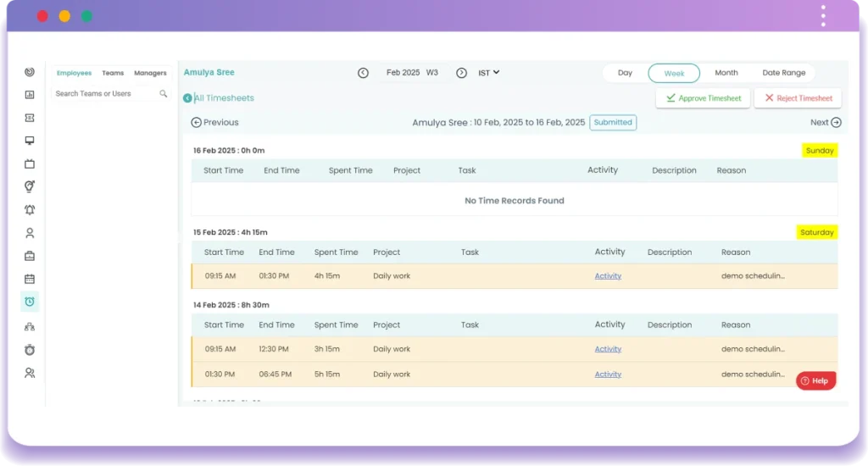Viewport: 868px width, 466px height.
Task: Click the '12:30 PM' end time cell
Action: (x=274, y=349)
